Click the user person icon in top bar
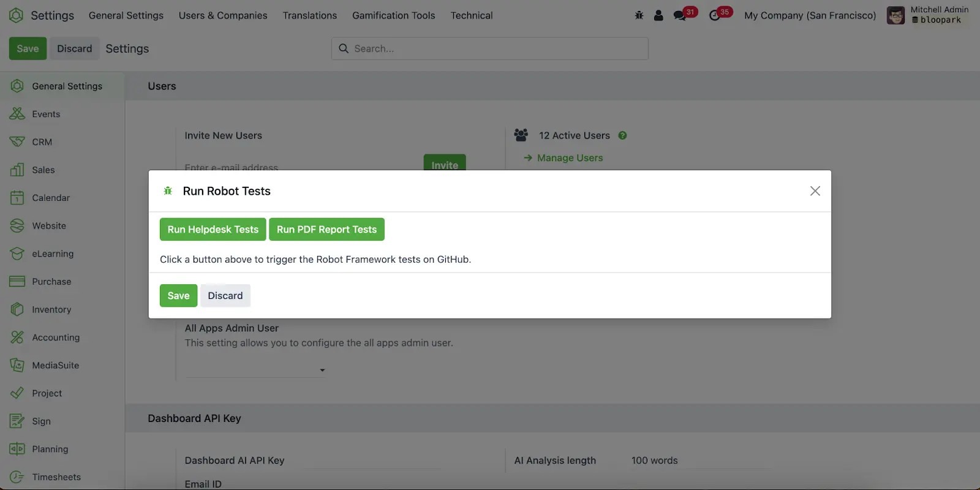Image resolution: width=980 pixels, height=490 pixels. point(658,15)
